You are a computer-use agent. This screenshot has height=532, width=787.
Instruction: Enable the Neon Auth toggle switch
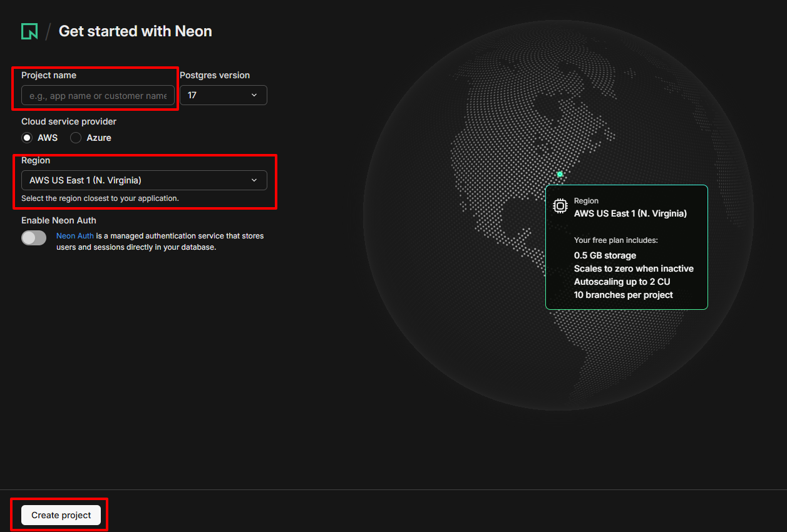pyautogui.click(x=34, y=238)
